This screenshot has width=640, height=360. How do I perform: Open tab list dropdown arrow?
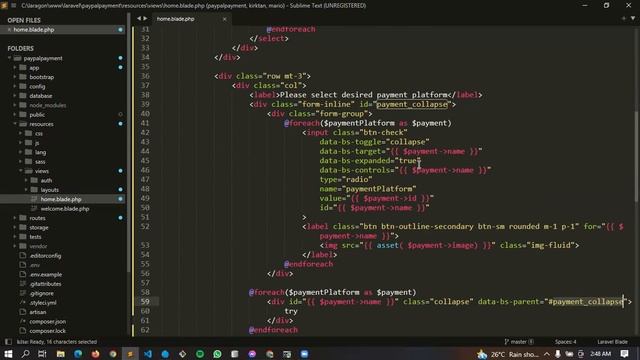tap(633, 18)
